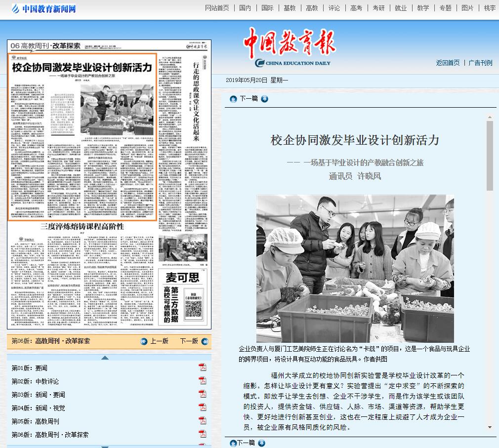Image resolution: width=499 pixels, height=448 pixels.
Task: Select 基教 in the top navigation bar
Action: tap(290, 8)
